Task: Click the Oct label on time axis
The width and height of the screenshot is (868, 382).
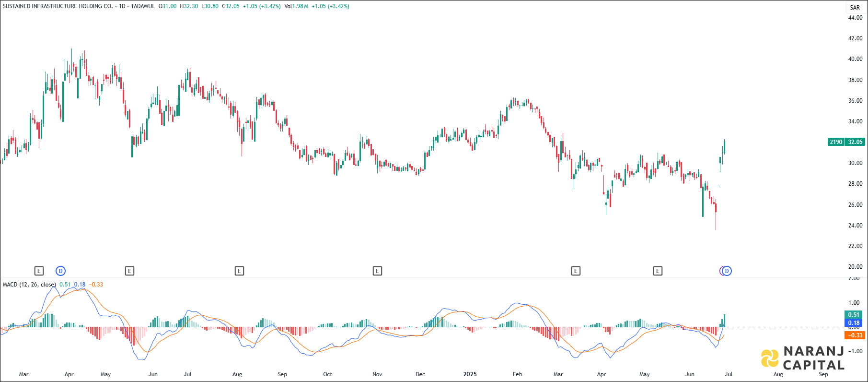Action: 327,374
